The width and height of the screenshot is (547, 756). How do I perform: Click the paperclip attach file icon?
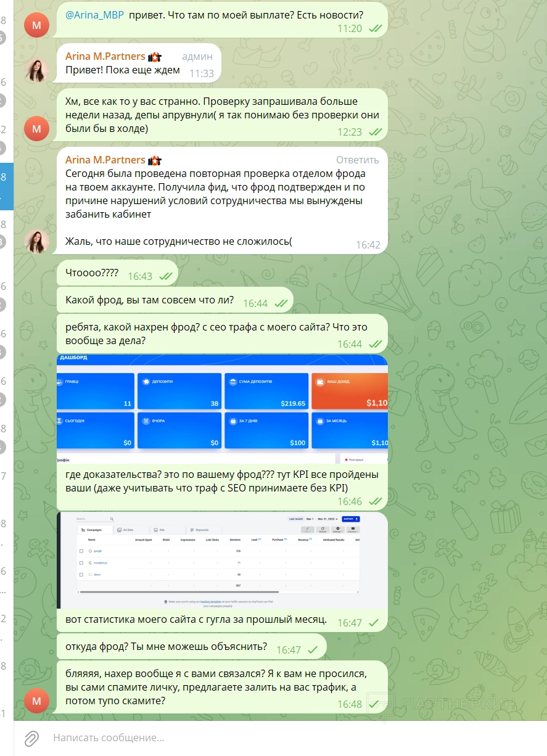point(31,738)
